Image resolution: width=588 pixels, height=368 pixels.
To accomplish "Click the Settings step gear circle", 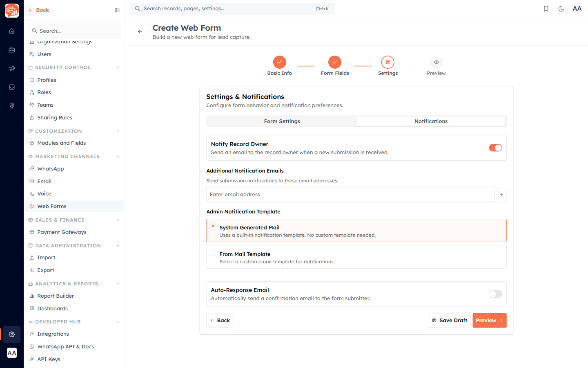I will [x=388, y=62].
